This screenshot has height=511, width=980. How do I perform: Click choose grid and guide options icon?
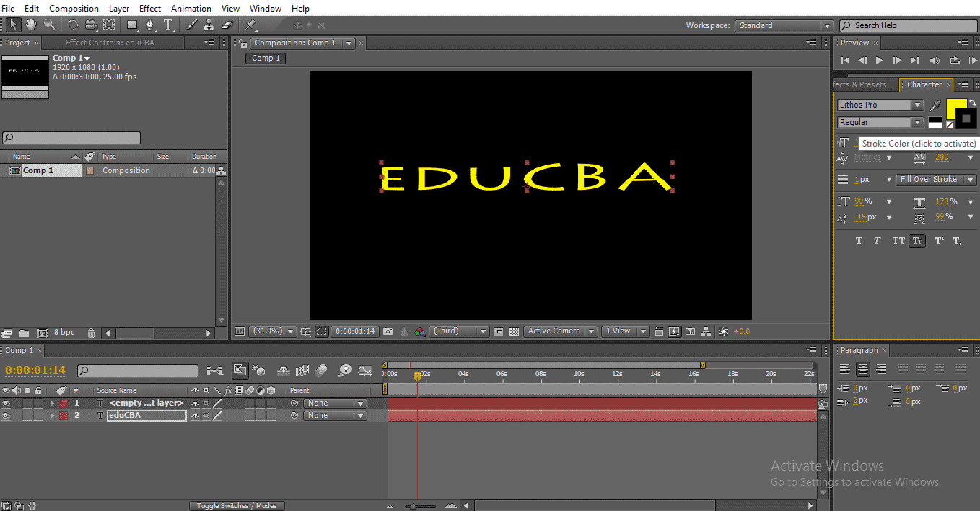pos(306,331)
